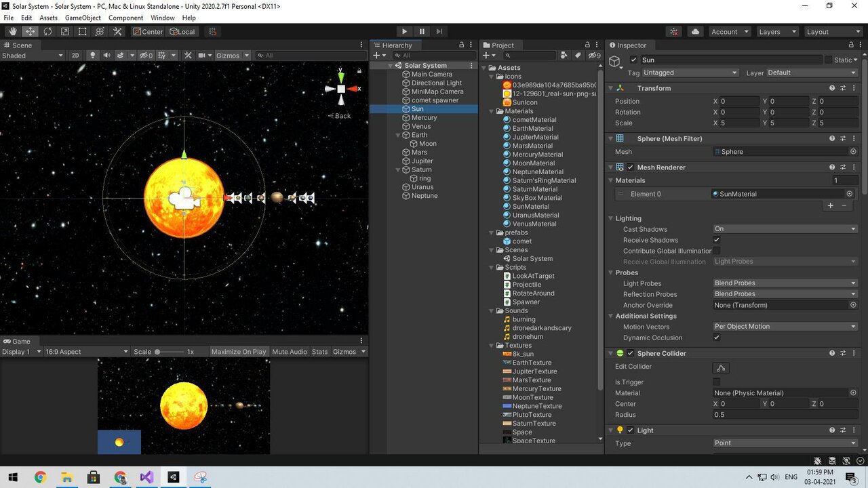868x488 pixels.
Task: Open the Cast Shadows dropdown
Action: pos(785,229)
